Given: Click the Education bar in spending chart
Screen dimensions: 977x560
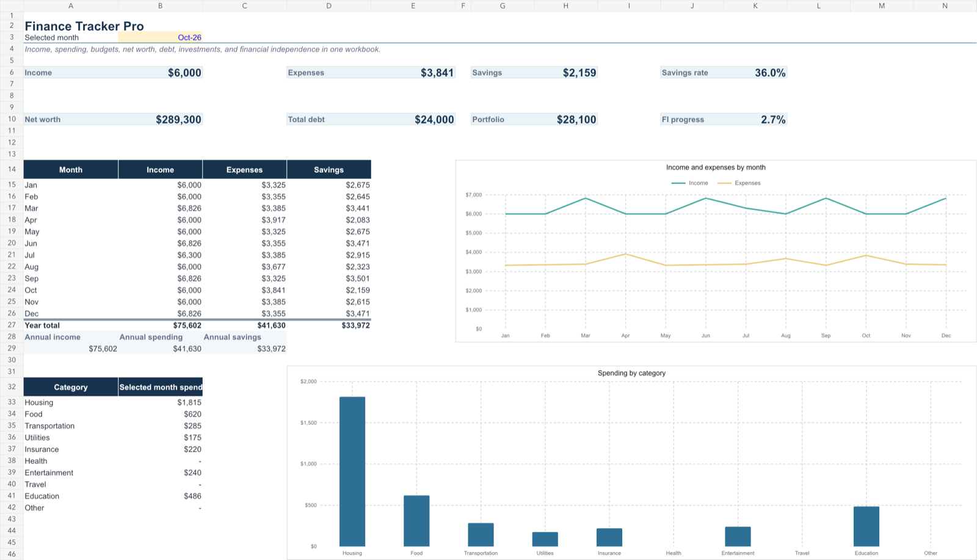Looking at the screenshot, I should 866,526.
